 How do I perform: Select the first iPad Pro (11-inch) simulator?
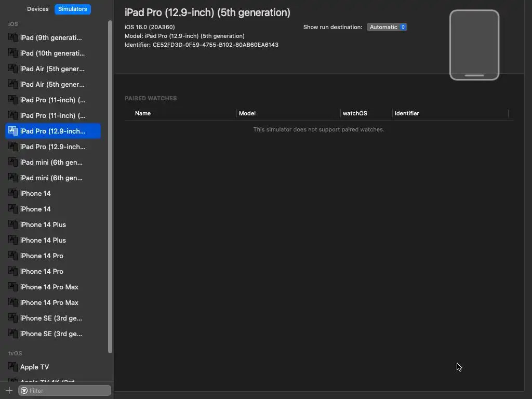click(53, 100)
